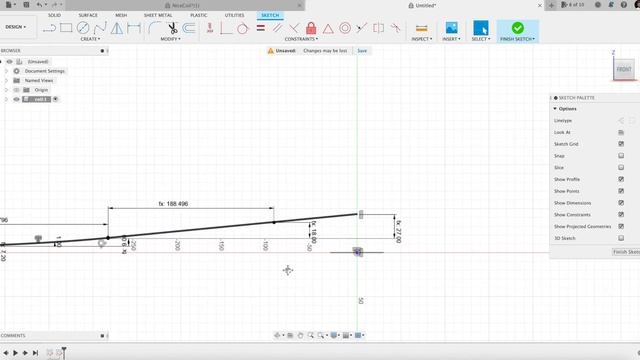640x360 pixels.
Task: Apply the Concentric constraint
Action: 345,28
